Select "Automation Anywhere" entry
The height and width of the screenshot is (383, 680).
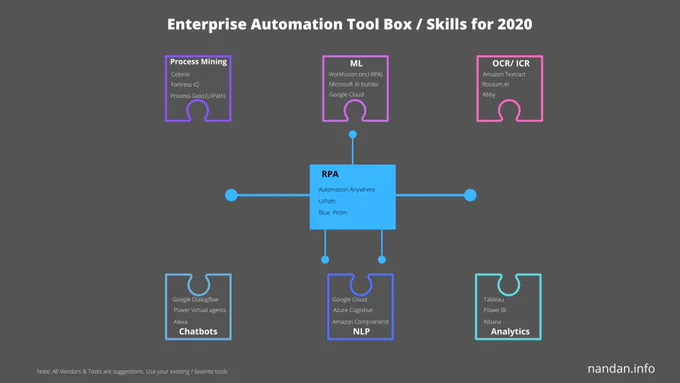coord(347,190)
